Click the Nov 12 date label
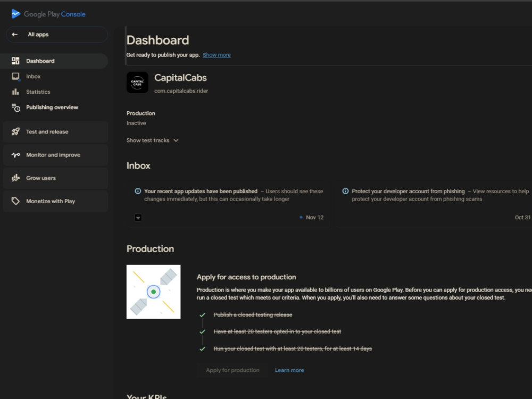Image resolution: width=532 pixels, height=399 pixels. (x=314, y=218)
